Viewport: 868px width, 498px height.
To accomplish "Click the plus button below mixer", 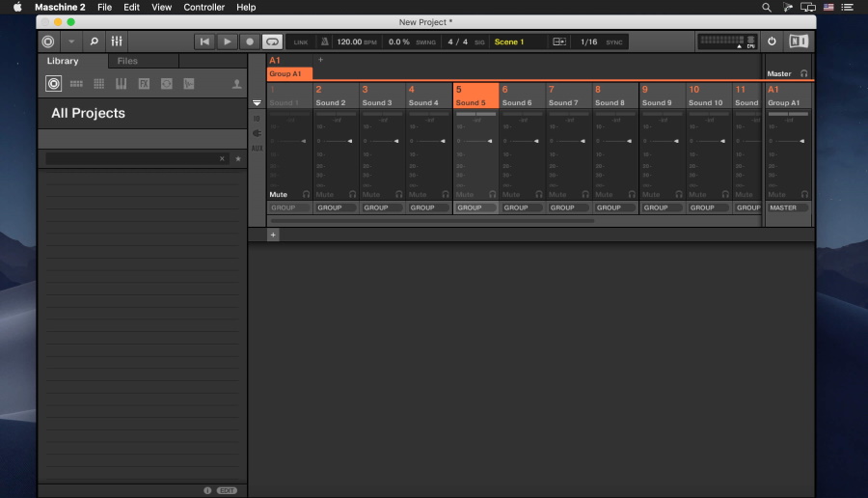I will click(x=273, y=235).
